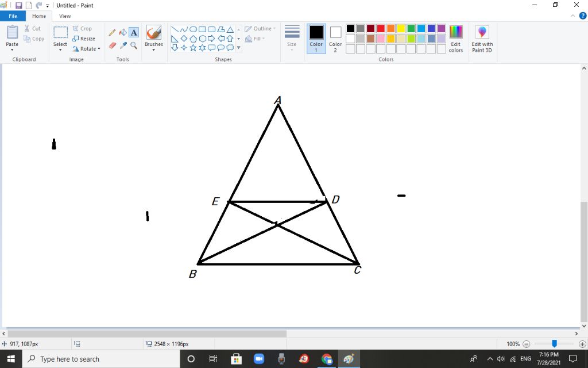
Task: Open the Size line thickness dropdown
Action: pyautogui.click(x=292, y=39)
